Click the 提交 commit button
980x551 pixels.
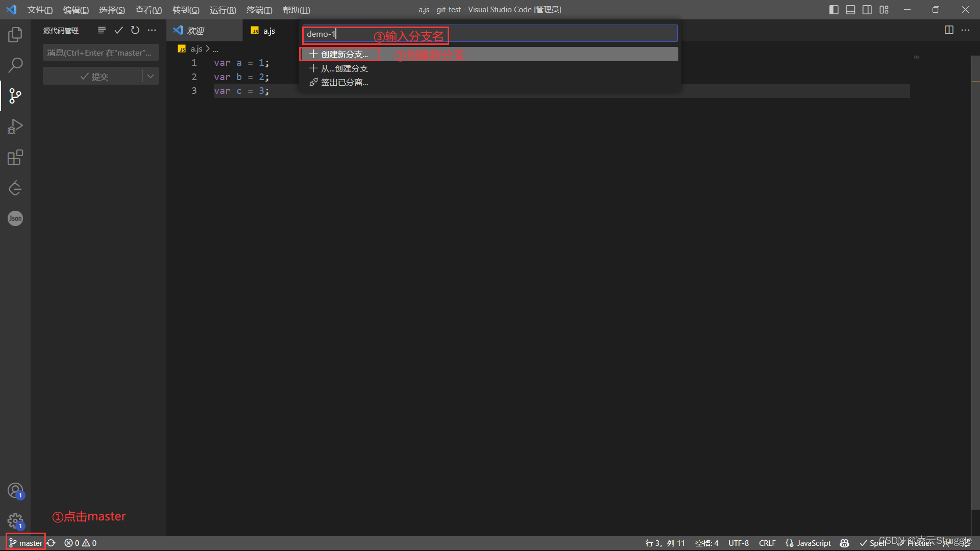pos(93,77)
